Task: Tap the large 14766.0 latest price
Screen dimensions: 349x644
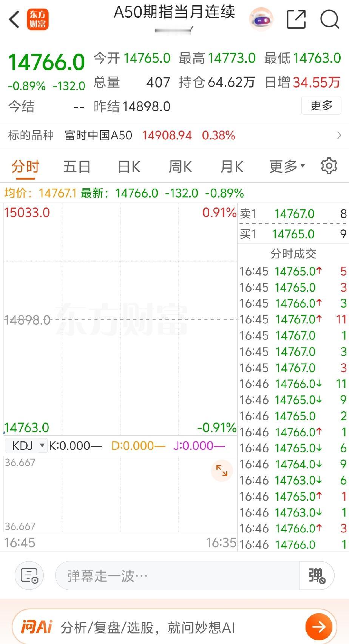Action: click(x=46, y=62)
